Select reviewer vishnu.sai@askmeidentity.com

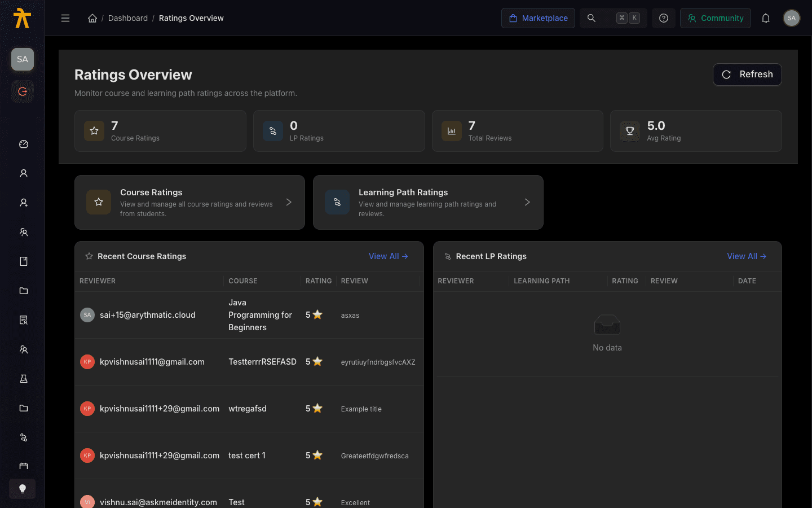158,502
